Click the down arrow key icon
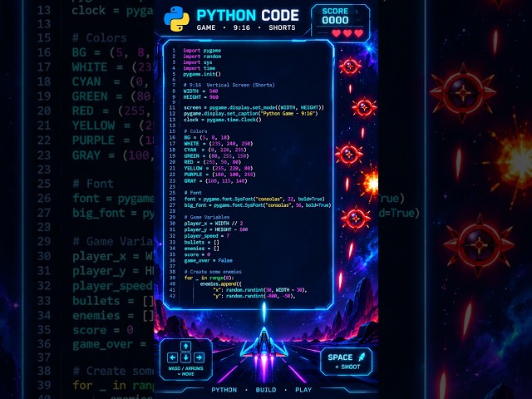The height and width of the screenshot is (399, 532). pyautogui.click(x=185, y=357)
